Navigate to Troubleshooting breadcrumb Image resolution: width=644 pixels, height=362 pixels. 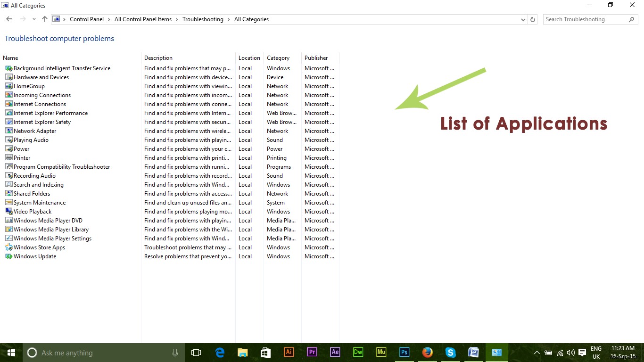pos(203,19)
